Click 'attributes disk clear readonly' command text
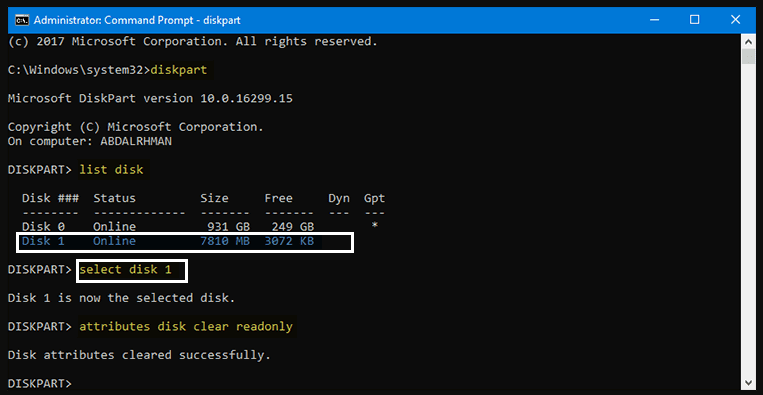 186,326
